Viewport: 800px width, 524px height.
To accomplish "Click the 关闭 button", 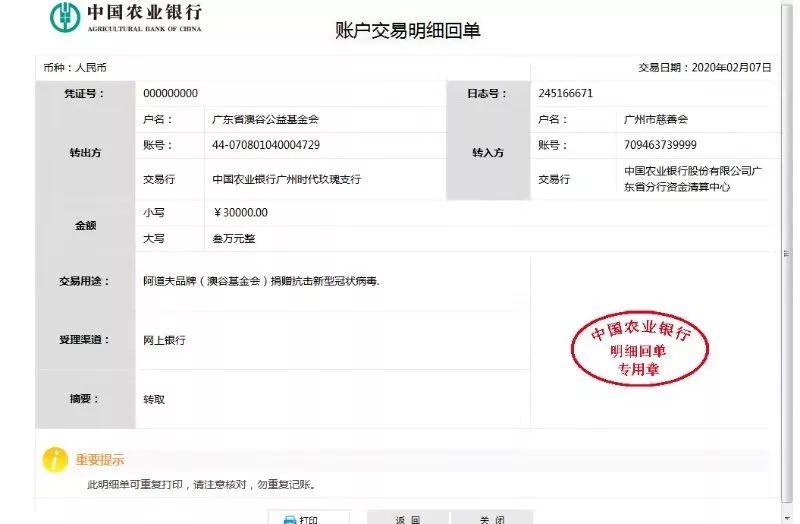I will (x=491, y=517).
